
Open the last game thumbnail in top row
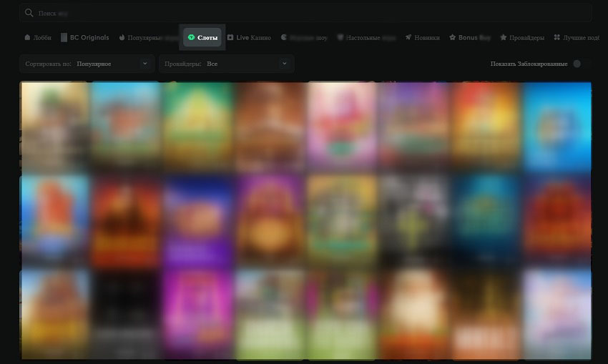coord(556,126)
